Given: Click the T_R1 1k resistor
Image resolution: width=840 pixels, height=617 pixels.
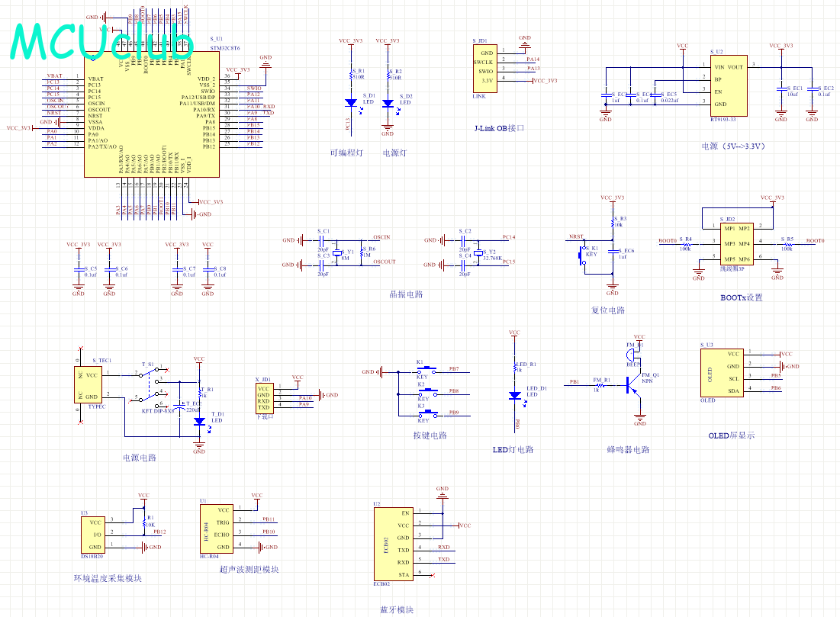Looking at the screenshot, I should click(x=199, y=393).
